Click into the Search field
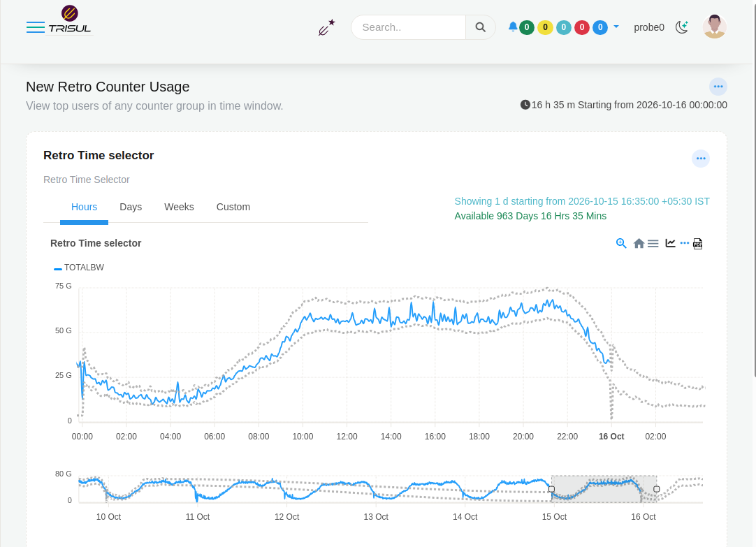Screen dimensions: 756x547 [x=408, y=27]
